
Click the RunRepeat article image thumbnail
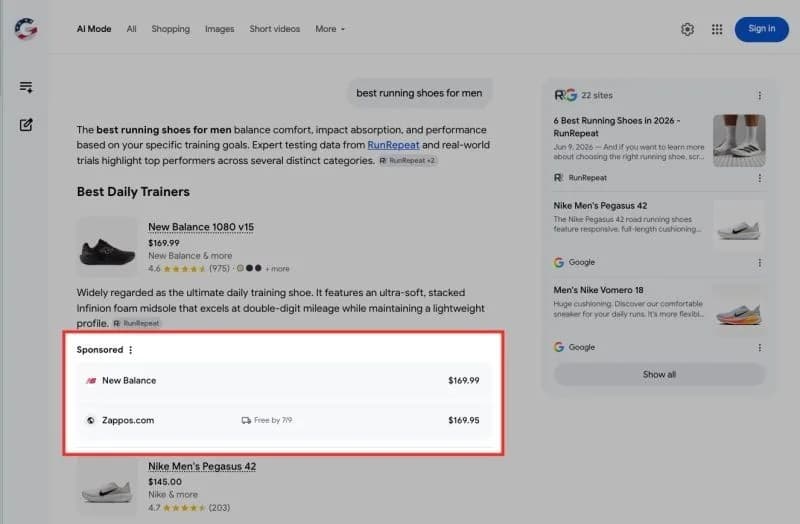click(x=739, y=141)
